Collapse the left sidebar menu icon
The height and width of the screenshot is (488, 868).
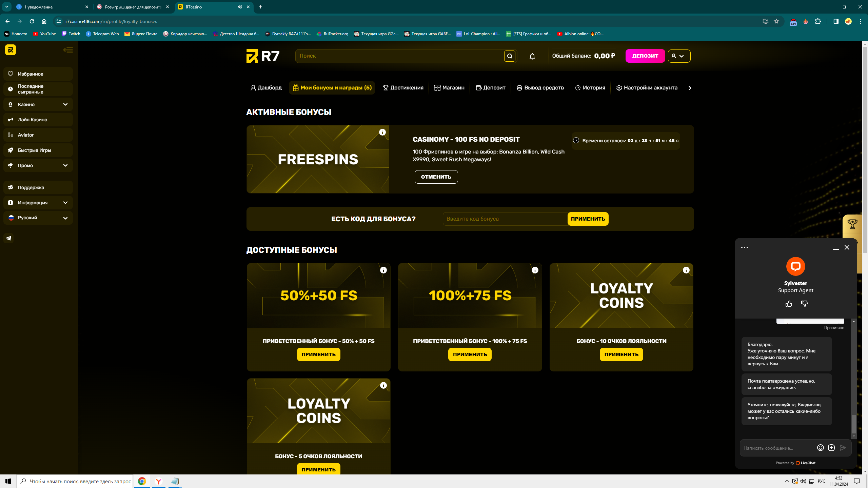(68, 50)
